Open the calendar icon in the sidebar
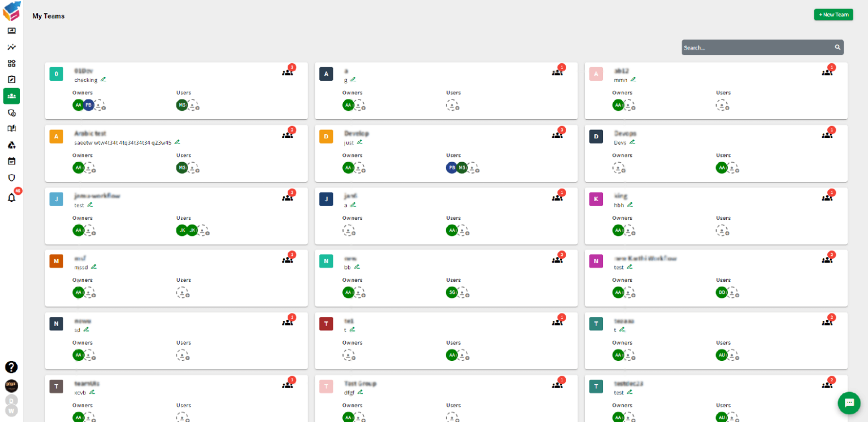 (x=11, y=161)
